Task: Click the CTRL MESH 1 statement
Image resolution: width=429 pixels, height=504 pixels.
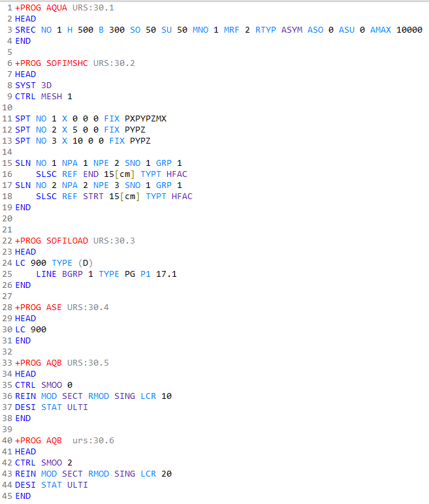Action: point(43,97)
